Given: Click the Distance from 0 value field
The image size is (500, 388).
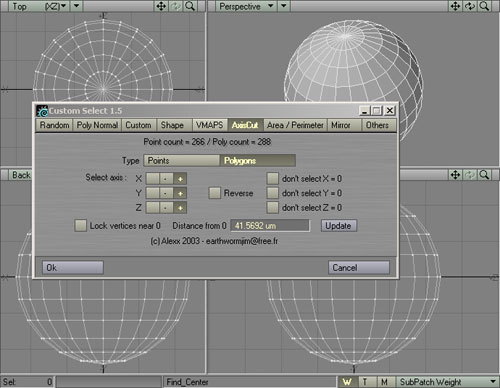Looking at the screenshot, I should pyautogui.click(x=270, y=226).
